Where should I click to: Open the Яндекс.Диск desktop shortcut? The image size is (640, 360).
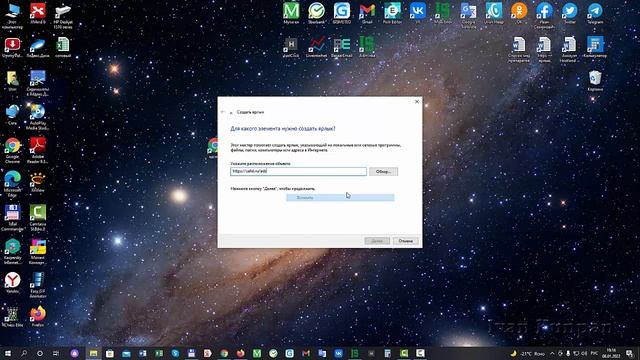[x=38, y=47]
